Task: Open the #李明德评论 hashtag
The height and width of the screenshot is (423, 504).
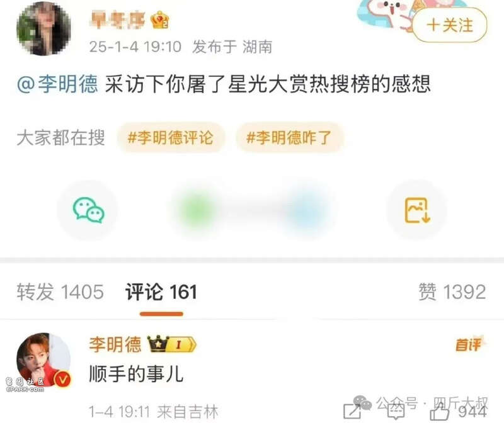Action: [171, 137]
